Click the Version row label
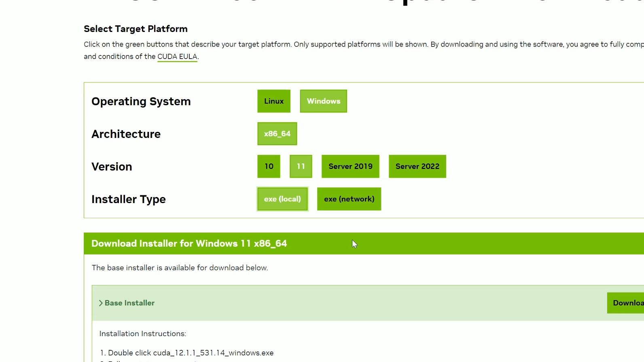This screenshot has width=644, height=362. [112, 167]
